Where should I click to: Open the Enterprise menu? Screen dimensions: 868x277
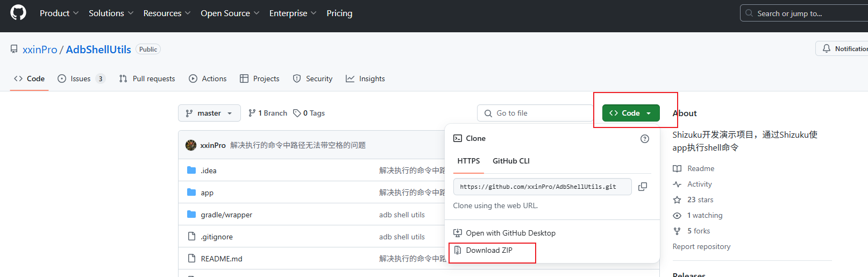[x=293, y=13]
